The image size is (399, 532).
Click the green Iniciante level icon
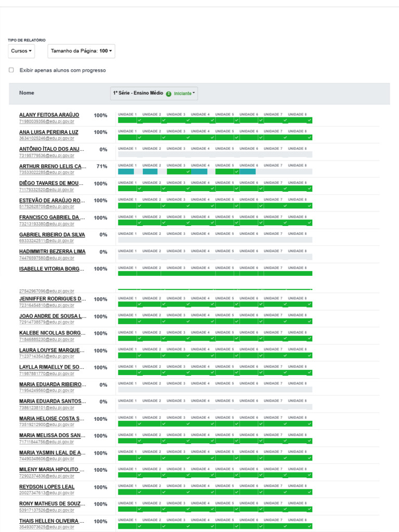point(169,94)
